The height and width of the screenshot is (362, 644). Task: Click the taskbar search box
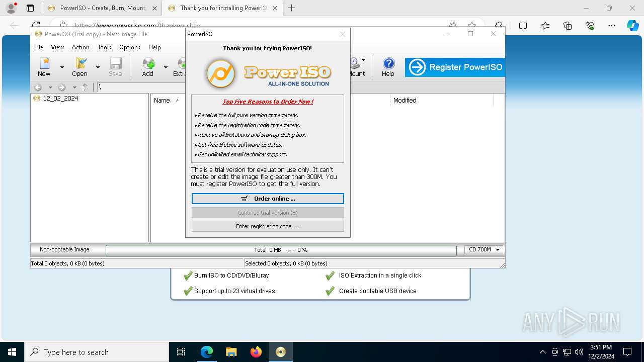[97, 352]
